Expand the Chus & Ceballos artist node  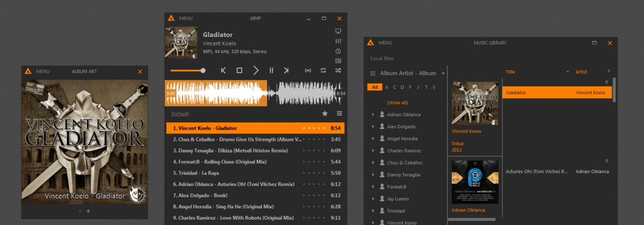(x=373, y=163)
